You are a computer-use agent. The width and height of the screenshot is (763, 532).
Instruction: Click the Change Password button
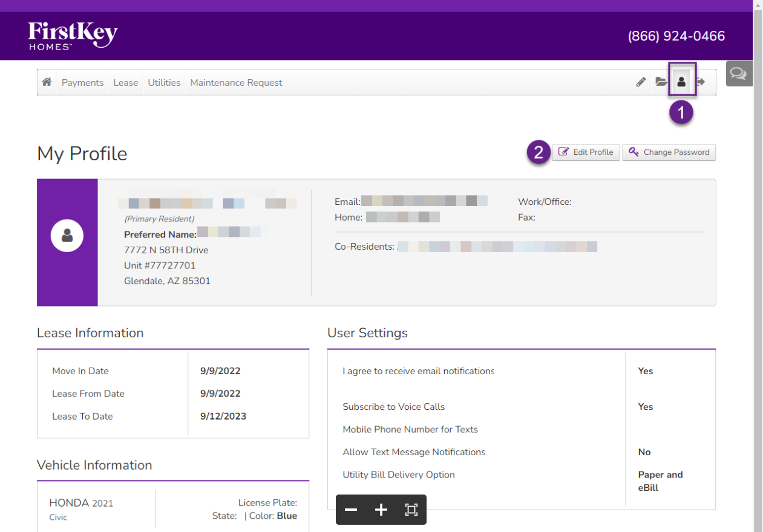(x=669, y=152)
